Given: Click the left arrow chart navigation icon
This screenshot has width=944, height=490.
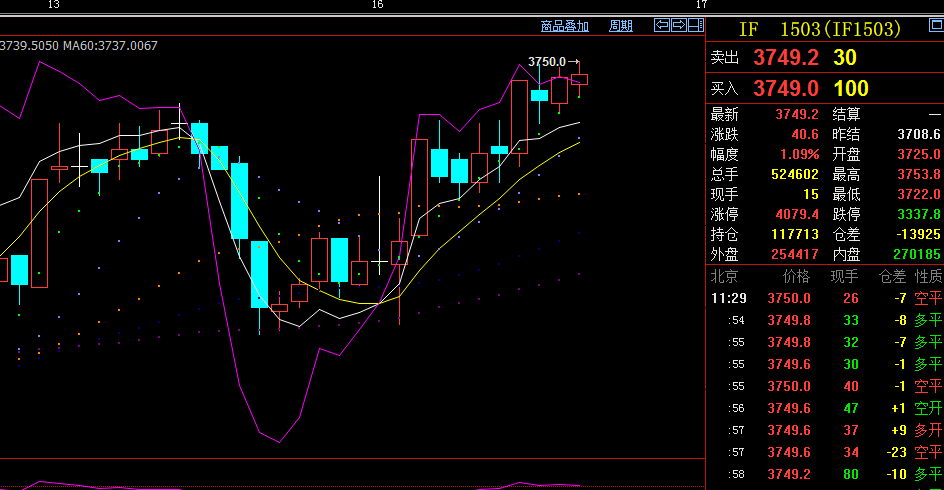Looking at the screenshot, I should [661, 25].
